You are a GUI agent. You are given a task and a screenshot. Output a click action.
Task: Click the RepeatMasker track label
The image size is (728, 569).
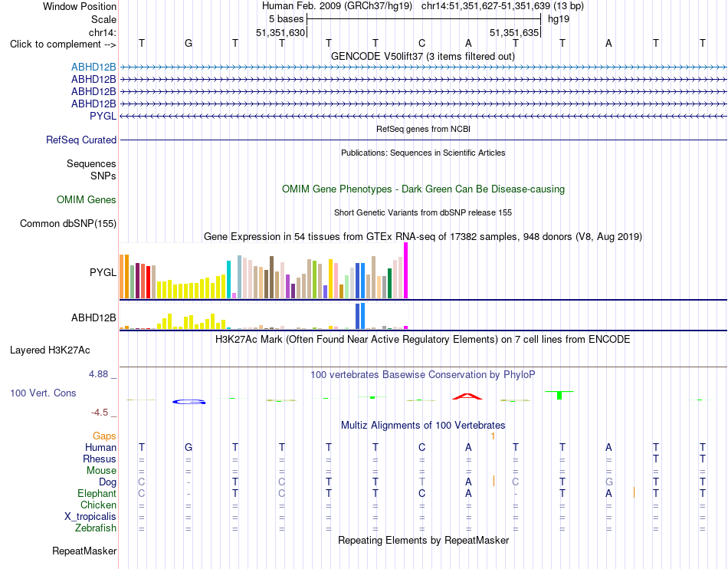coord(84,551)
